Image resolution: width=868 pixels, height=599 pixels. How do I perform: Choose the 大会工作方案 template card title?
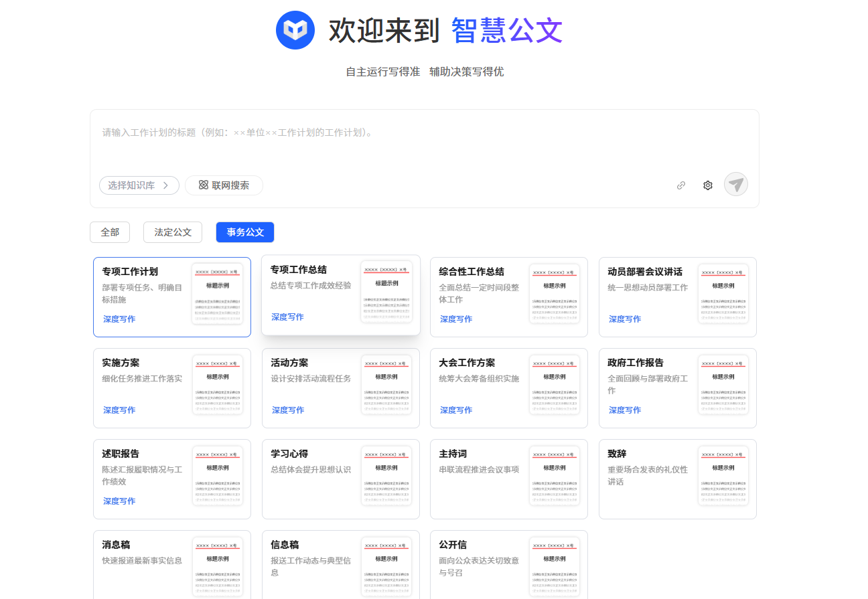point(467,363)
